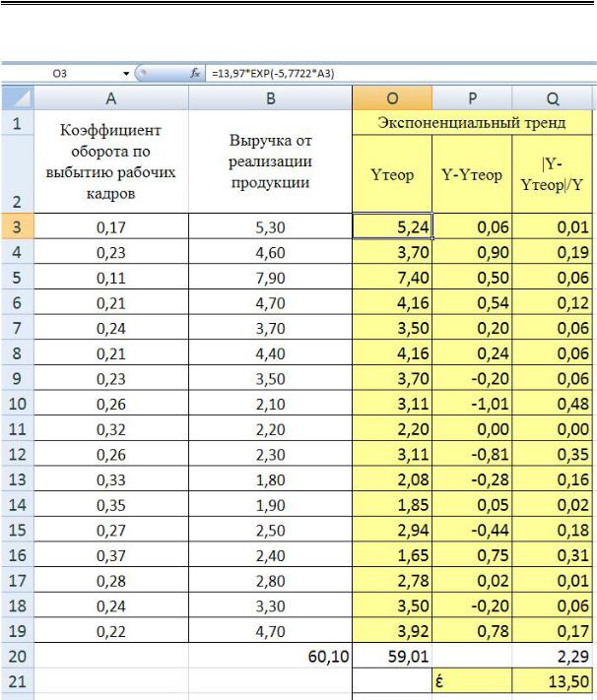Select cell A5 with value 0,11

[111, 278]
